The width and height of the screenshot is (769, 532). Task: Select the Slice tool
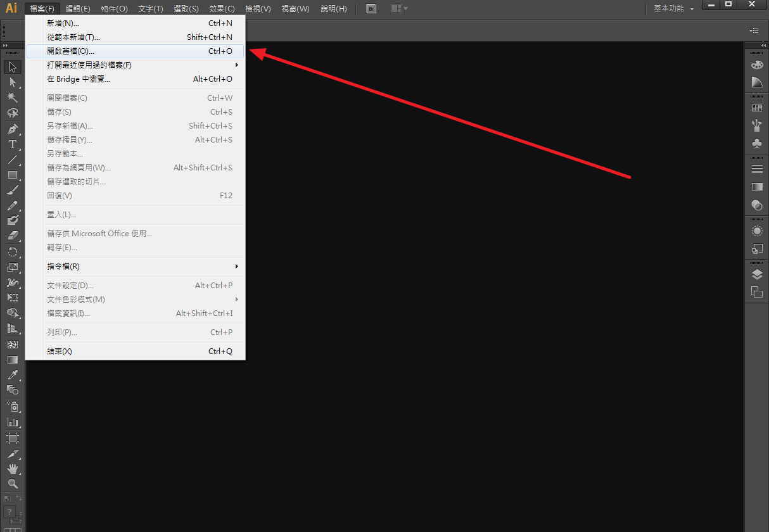[12, 453]
